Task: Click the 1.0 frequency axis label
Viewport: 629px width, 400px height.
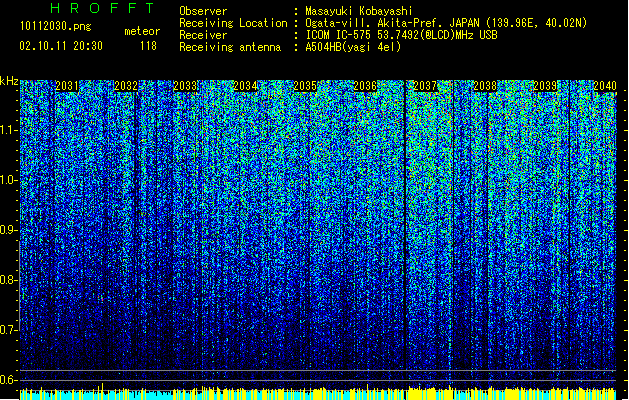Action: click(9, 180)
